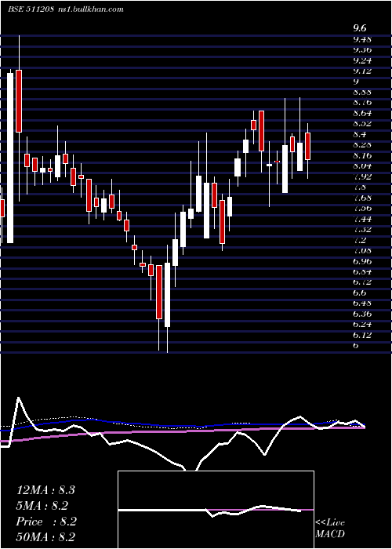Click the 7.08 price axis label

pyautogui.click(x=362, y=251)
